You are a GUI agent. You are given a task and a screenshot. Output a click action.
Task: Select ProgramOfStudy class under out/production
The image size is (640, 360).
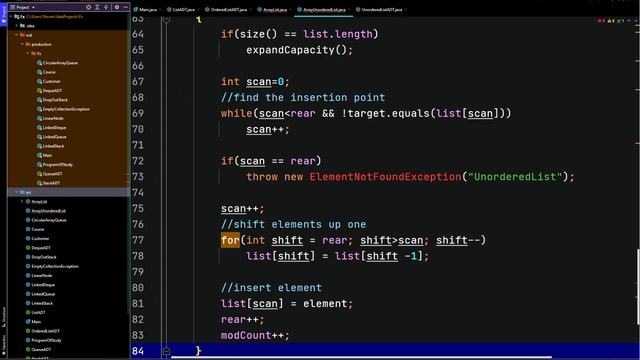(x=58, y=164)
